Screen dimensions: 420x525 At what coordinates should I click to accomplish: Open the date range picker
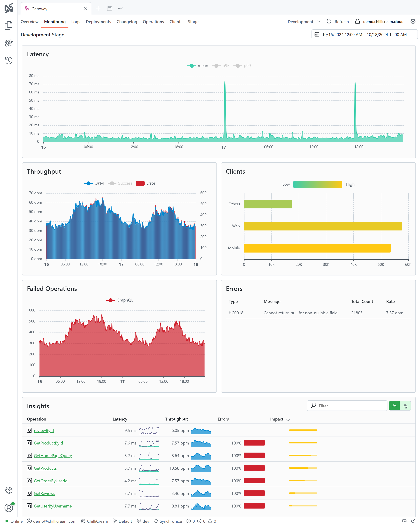tap(364, 35)
